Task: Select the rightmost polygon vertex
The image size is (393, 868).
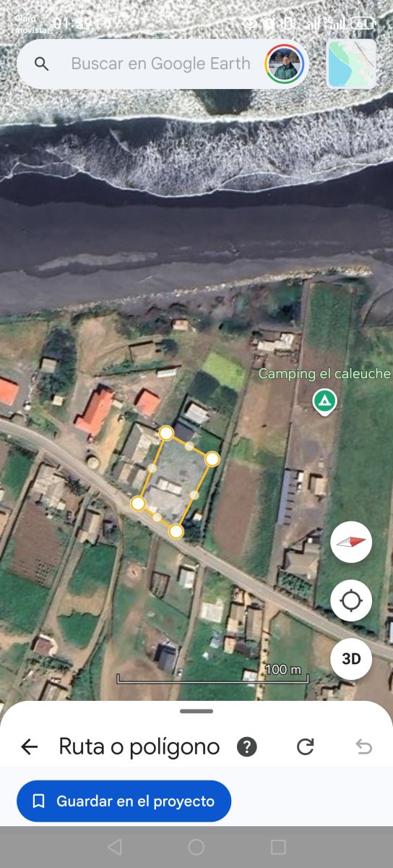Action: (212, 459)
